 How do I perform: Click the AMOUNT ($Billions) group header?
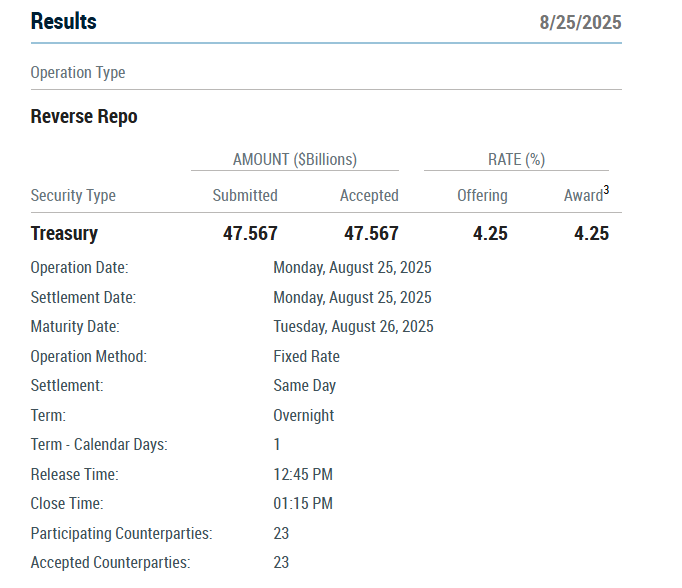[x=295, y=160]
